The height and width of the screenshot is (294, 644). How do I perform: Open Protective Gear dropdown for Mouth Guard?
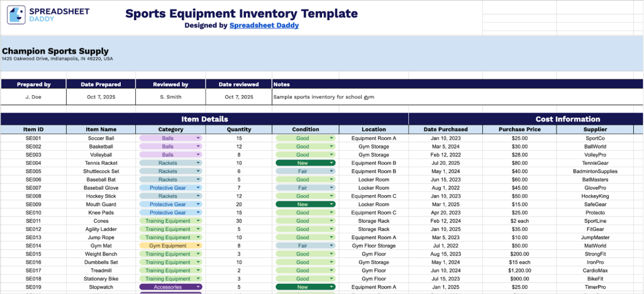tap(198, 205)
